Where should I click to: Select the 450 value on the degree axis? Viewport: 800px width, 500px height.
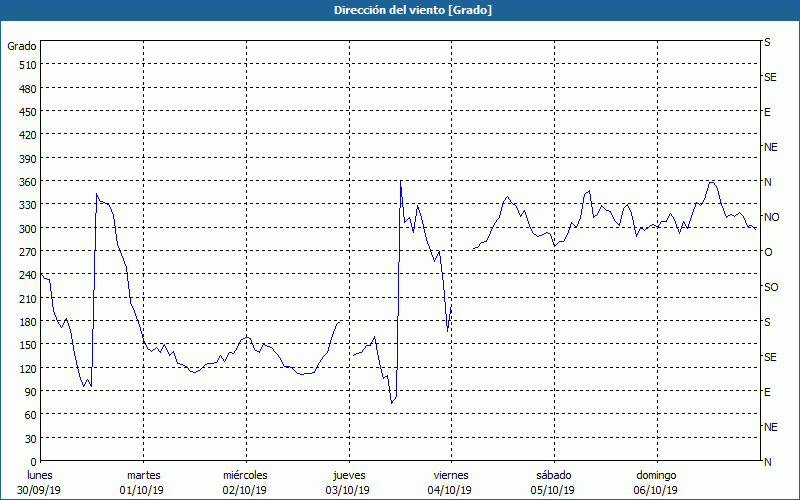(28, 112)
